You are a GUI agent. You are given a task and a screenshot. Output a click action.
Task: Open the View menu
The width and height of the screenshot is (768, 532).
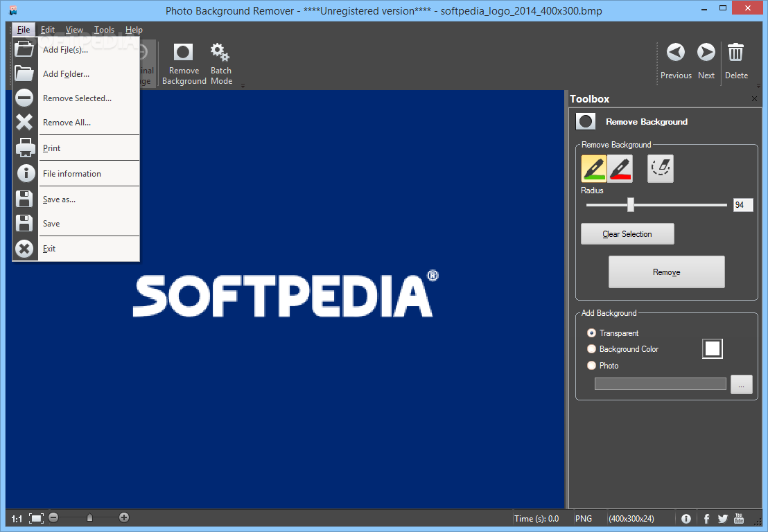click(74, 29)
